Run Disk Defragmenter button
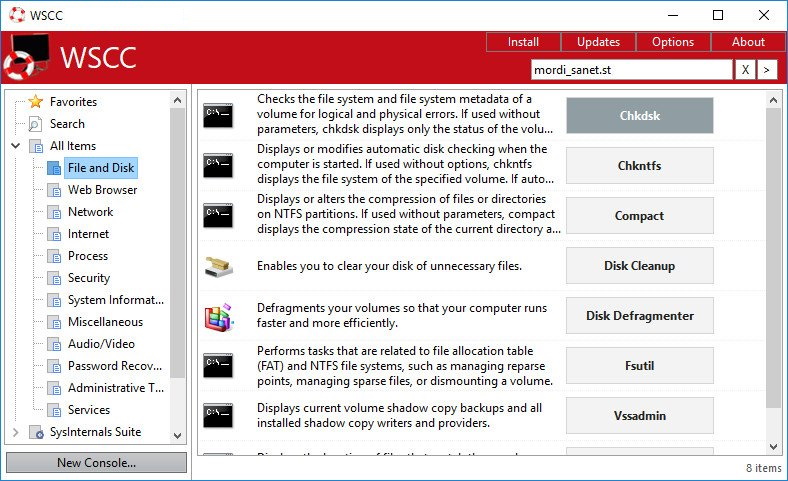The image size is (788, 481). click(x=640, y=316)
